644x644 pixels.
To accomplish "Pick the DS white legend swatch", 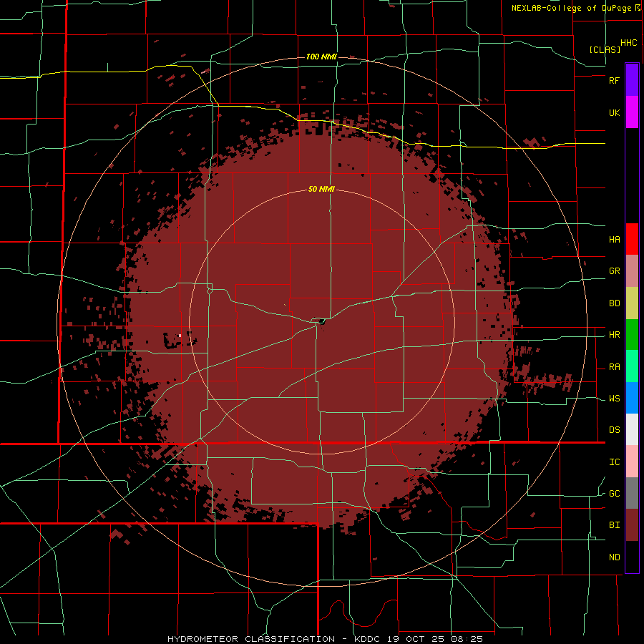I will click(x=632, y=429).
